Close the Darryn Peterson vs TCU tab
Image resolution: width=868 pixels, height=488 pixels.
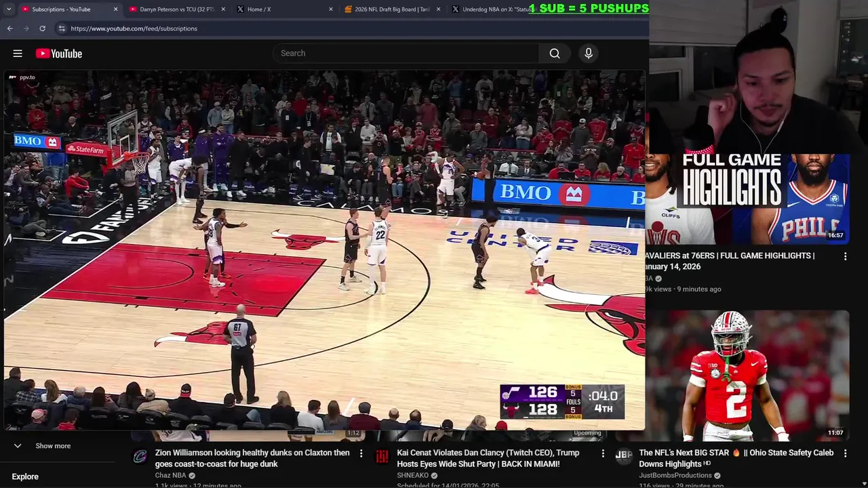pos(223,9)
